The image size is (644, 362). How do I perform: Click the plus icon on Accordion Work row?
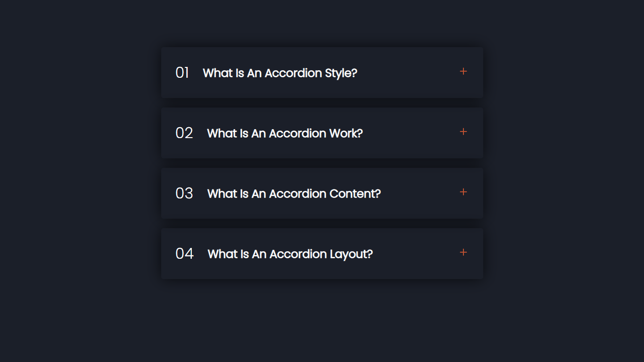coord(463,132)
